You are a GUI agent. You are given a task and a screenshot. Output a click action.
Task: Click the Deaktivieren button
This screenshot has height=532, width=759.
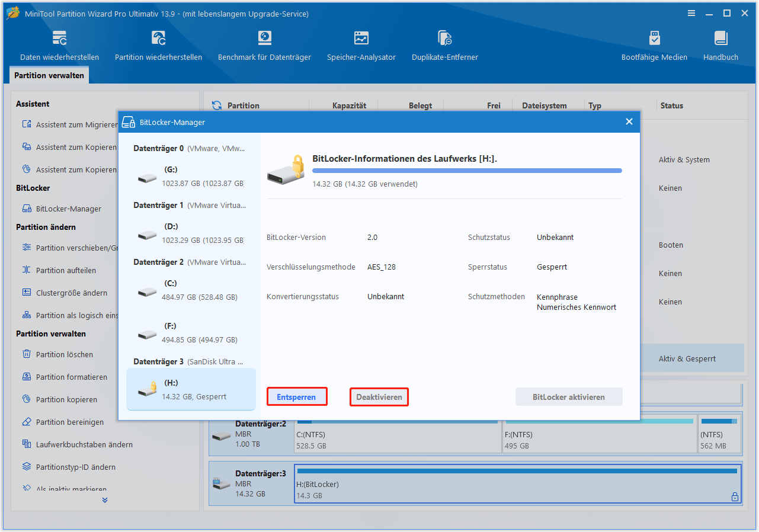379,397
